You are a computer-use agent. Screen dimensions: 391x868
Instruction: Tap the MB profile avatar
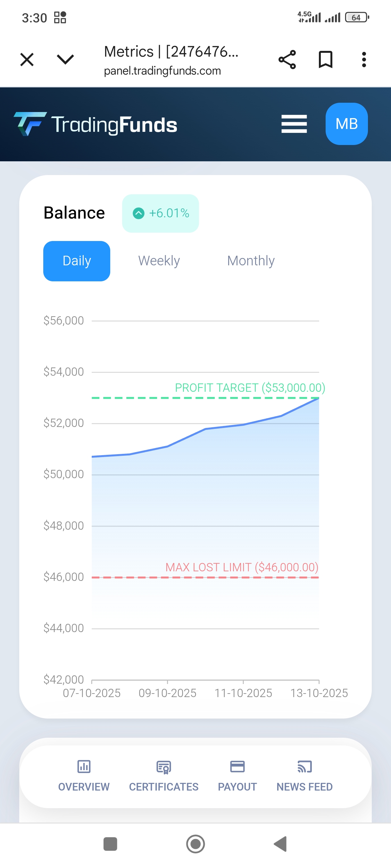click(346, 124)
